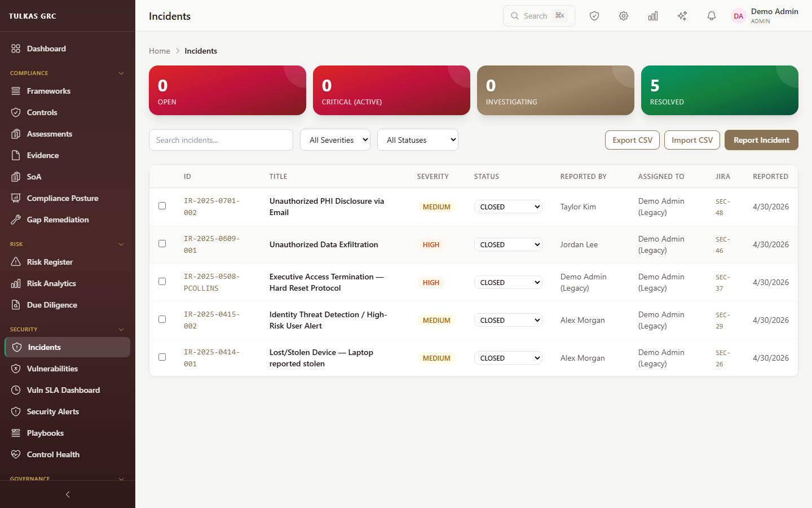
Task: Click the Report Incident button
Action: 761,140
